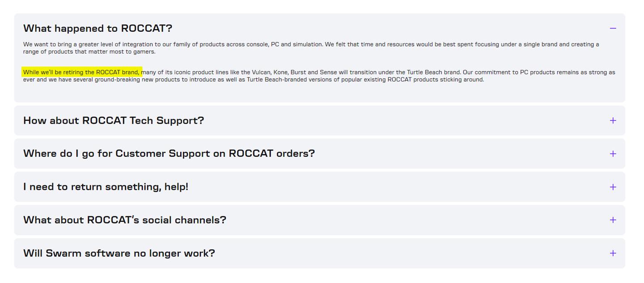The width and height of the screenshot is (644, 283).
Task: Expand 'How about ROCCAT Tech Support?' heading
Action: pyautogui.click(x=114, y=120)
